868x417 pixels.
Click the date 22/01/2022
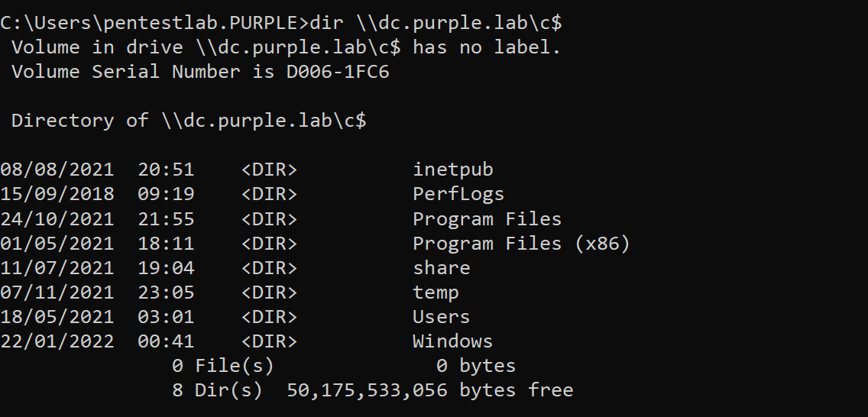tap(57, 341)
